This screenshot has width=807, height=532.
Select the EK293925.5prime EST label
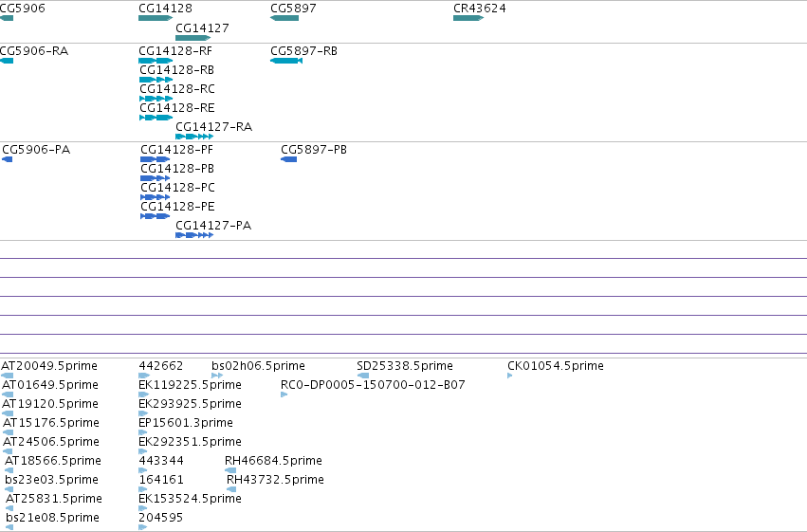pos(190,404)
